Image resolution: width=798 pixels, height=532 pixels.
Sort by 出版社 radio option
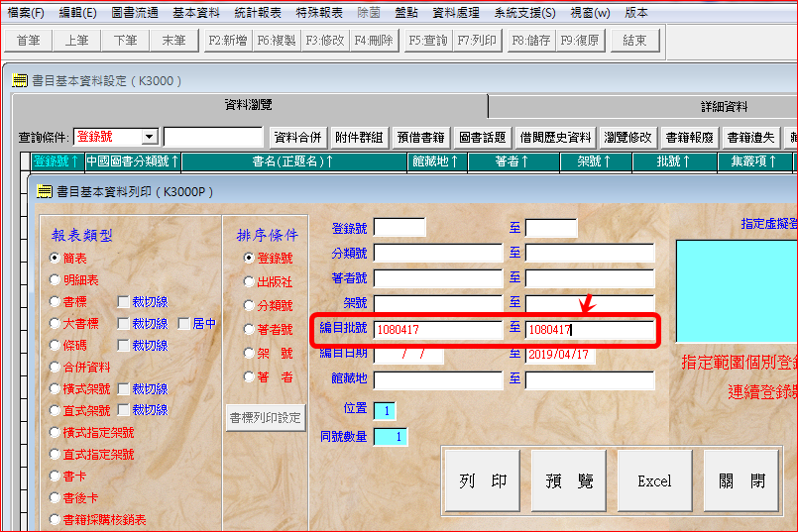click(x=249, y=281)
